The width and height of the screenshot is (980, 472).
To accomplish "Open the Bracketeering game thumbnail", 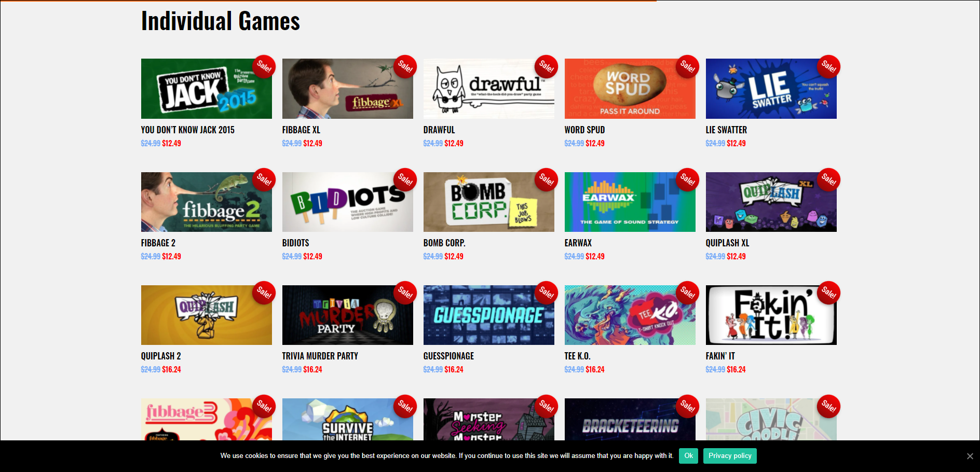I will 630,420.
